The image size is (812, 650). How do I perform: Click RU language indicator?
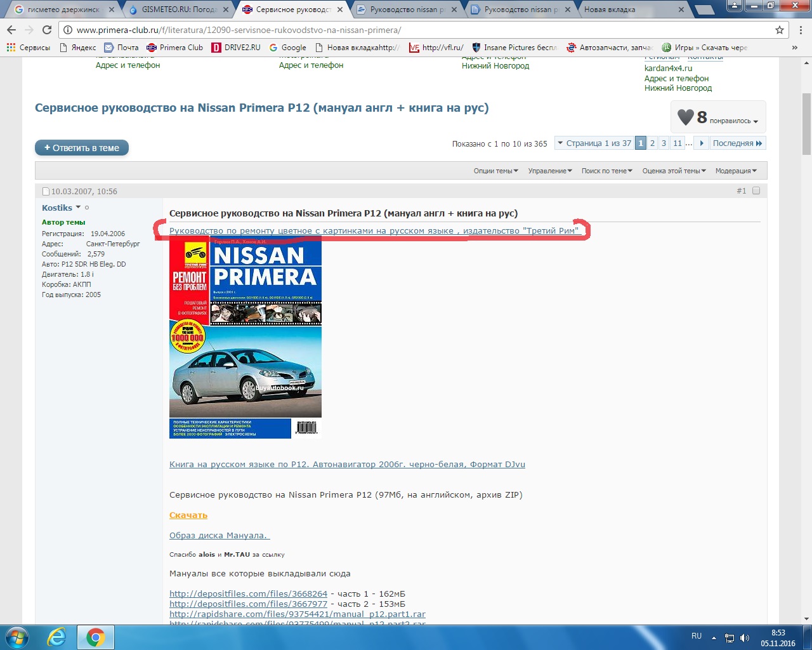point(697,636)
